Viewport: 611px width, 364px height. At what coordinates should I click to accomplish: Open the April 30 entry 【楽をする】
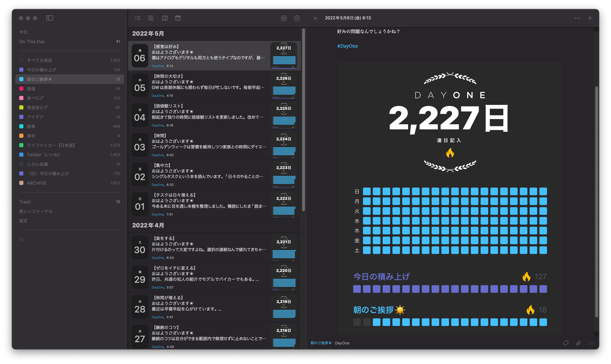click(x=214, y=248)
